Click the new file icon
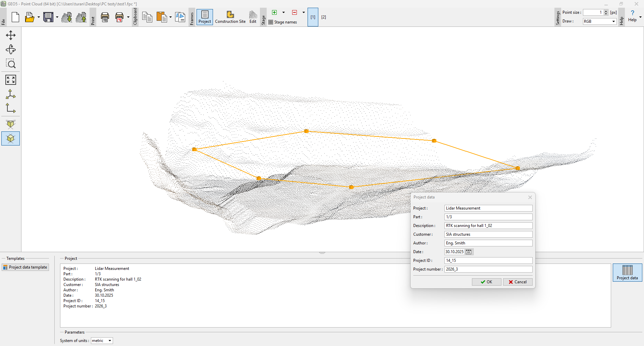The image size is (644, 346). coord(15,17)
